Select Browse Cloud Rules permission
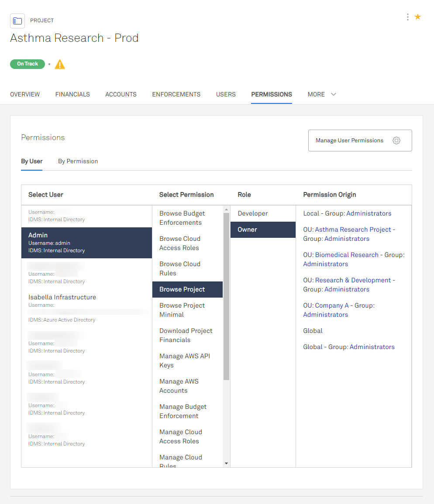The image size is (434, 504). [x=188, y=268]
